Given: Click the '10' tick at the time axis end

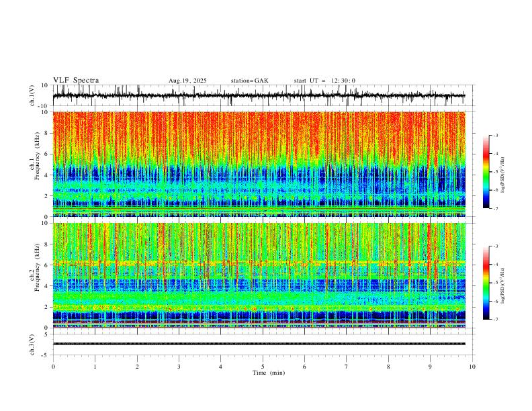Looking at the screenshot, I should click(472, 367).
